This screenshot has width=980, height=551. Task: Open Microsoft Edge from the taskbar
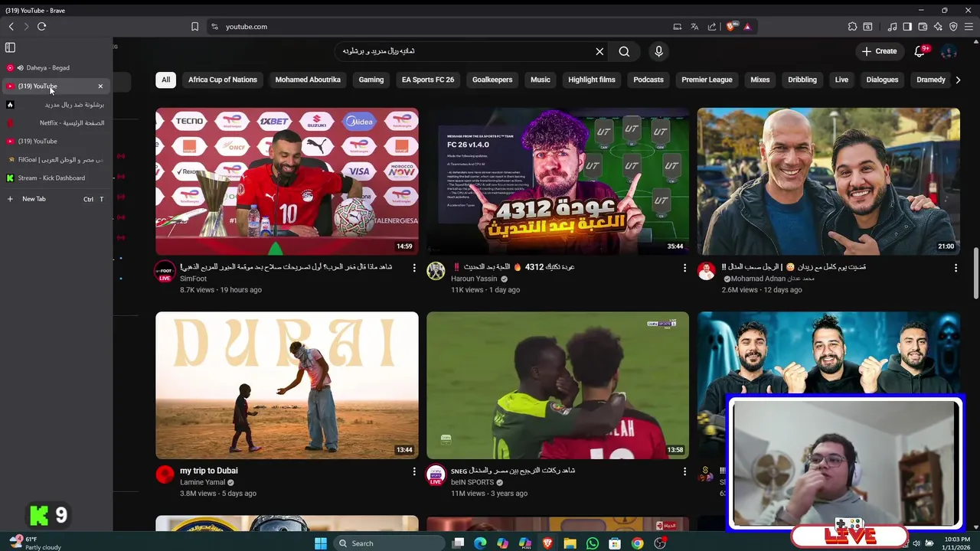[x=480, y=543]
